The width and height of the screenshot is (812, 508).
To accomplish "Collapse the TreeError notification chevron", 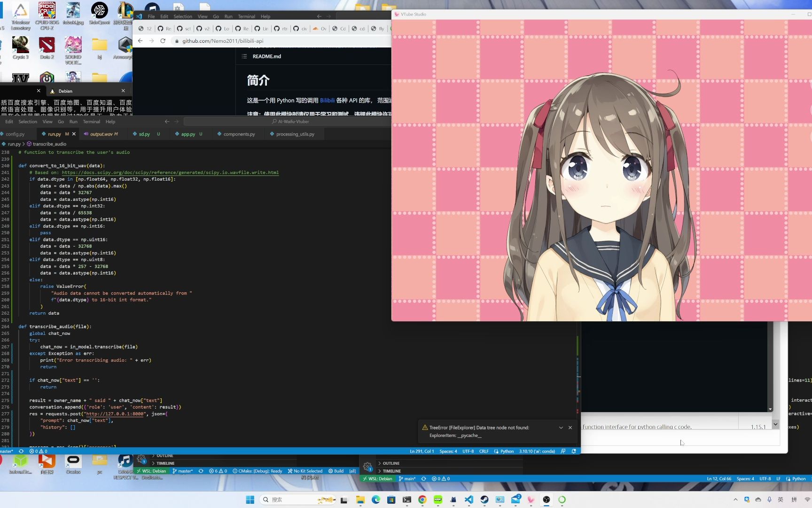I will tap(561, 428).
